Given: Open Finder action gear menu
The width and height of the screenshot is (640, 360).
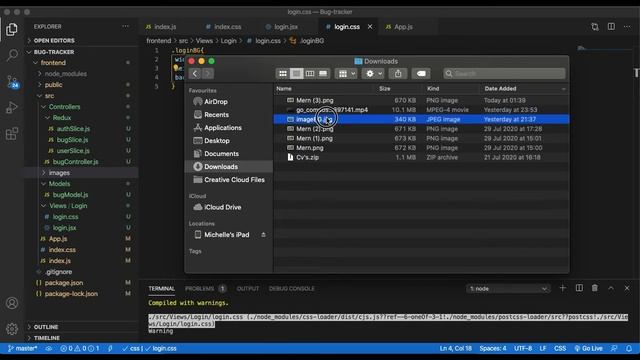Looking at the screenshot, I should pyautogui.click(x=373, y=73).
